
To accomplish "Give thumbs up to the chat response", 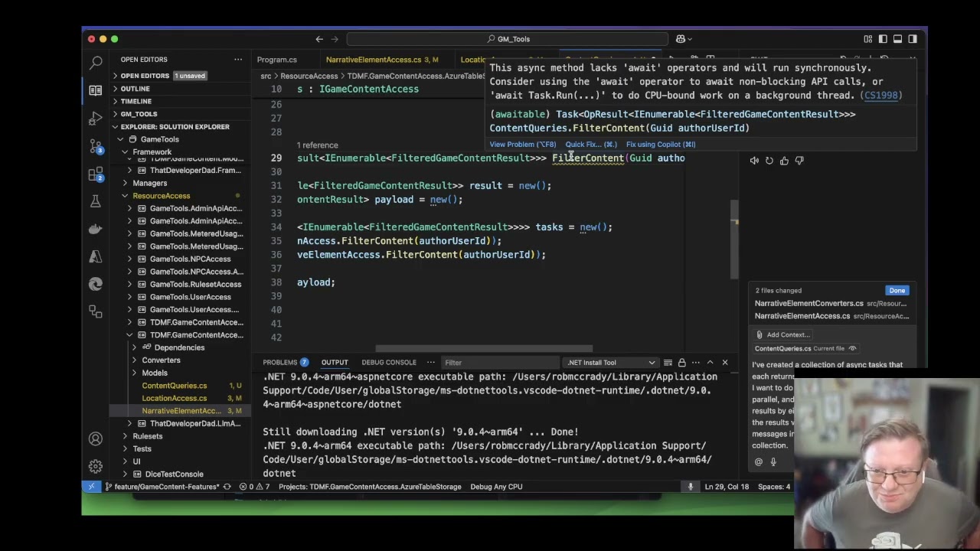I will click(x=784, y=161).
